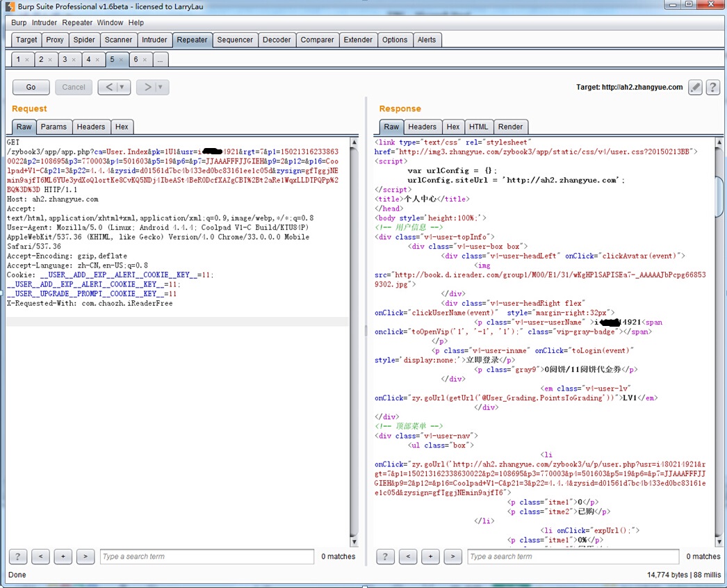Switch to the Scanner tab
Screen dimensions: 727x588
pyautogui.click(x=118, y=40)
